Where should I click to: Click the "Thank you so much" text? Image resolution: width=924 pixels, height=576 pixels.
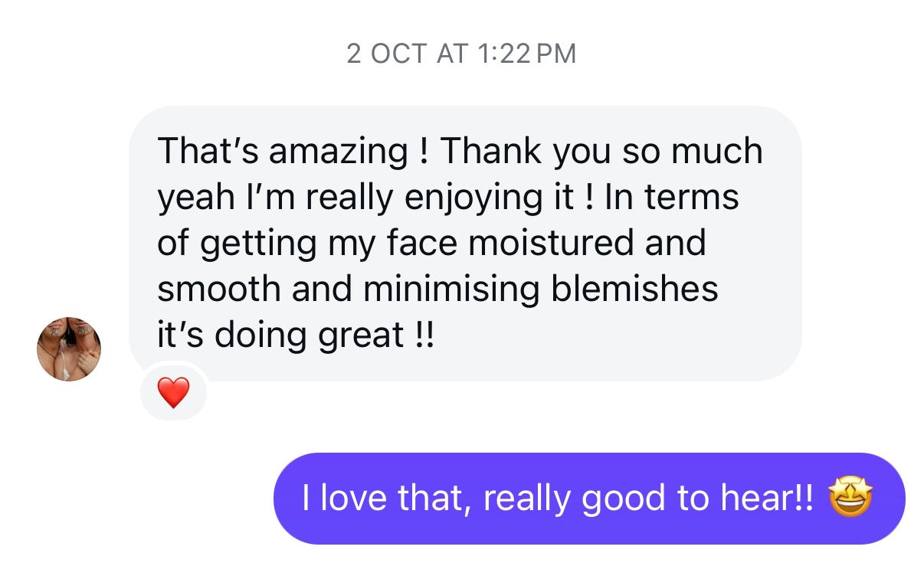click(601, 151)
